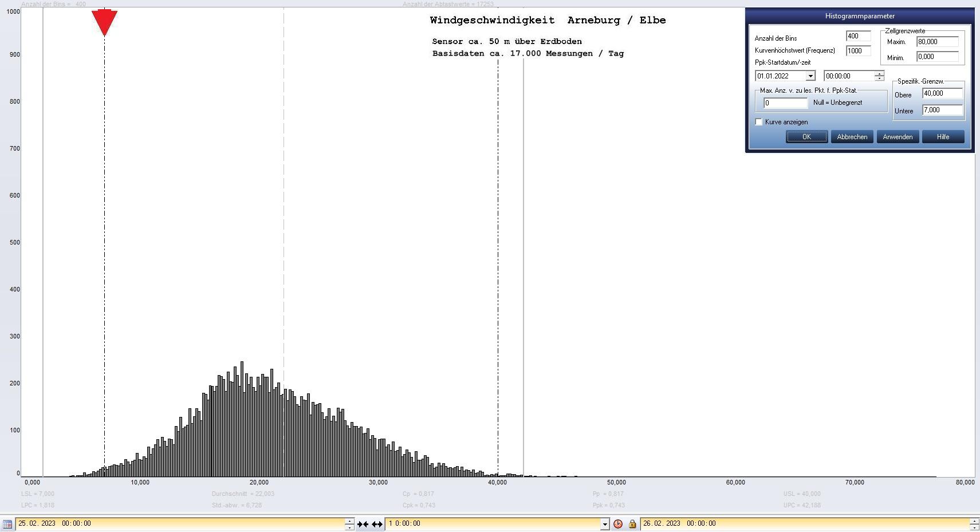The image size is (980, 532).
Task: Click the Kurvenhöchstwert field showing 1000
Action: click(x=858, y=51)
